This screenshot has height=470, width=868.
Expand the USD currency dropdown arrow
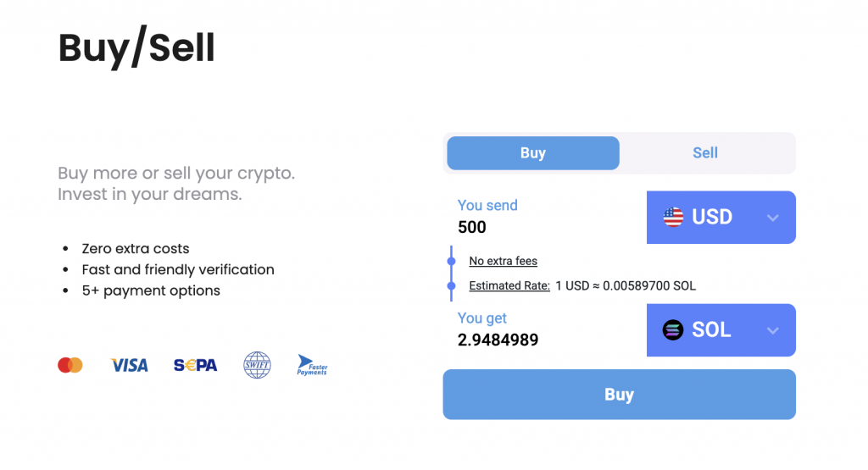coord(772,218)
